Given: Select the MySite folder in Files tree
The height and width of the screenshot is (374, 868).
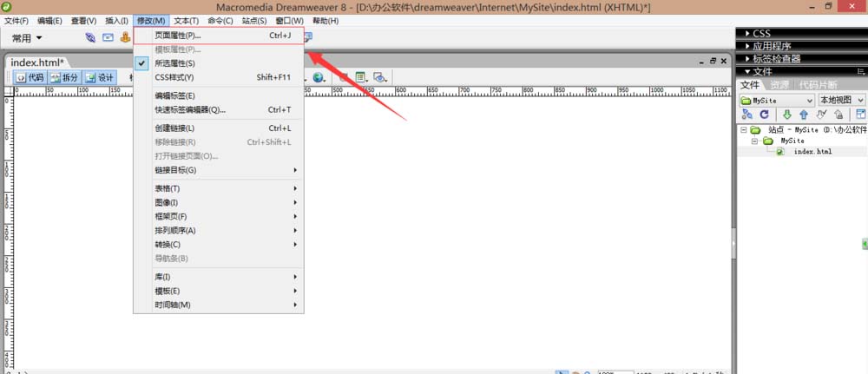Looking at the screenshot, I should coord(792,141).
